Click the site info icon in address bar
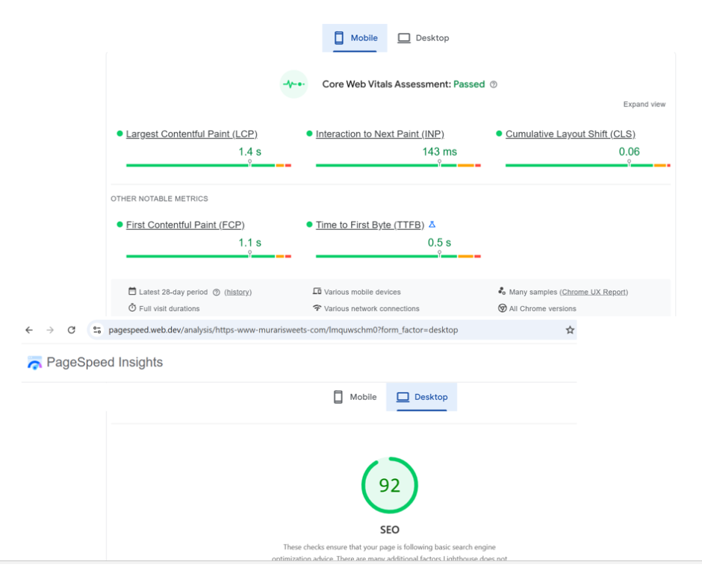The height and width of the screenshot is (588, 702). (97, 330)
